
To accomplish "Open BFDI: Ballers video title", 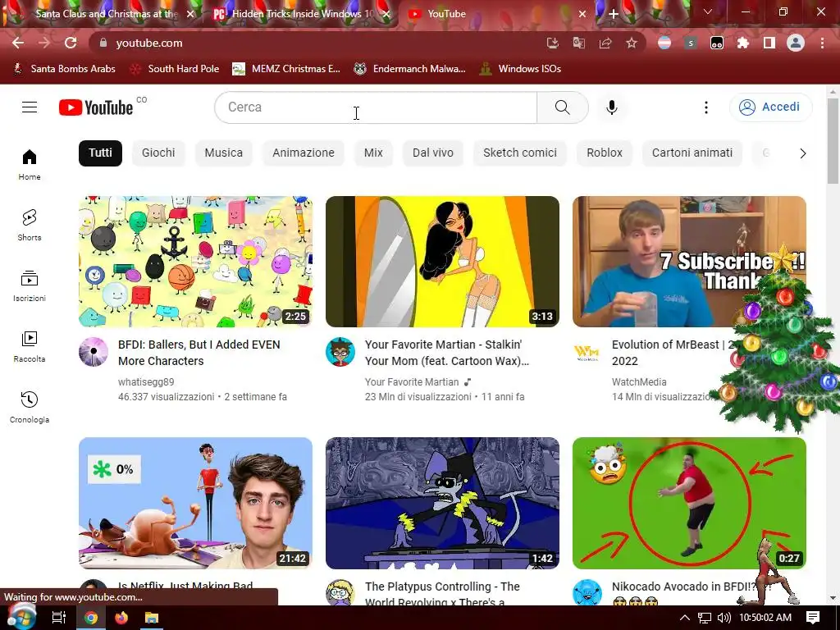I will (199, 353).
